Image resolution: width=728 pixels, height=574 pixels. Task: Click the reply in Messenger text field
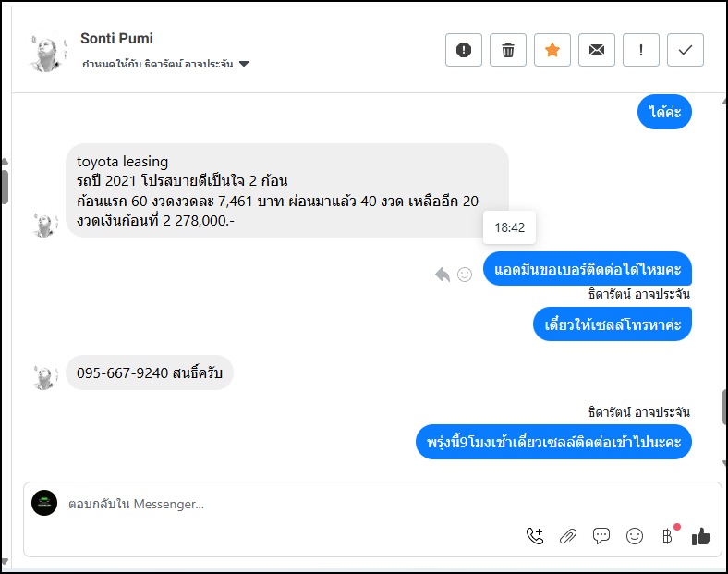tap(277, 504)
